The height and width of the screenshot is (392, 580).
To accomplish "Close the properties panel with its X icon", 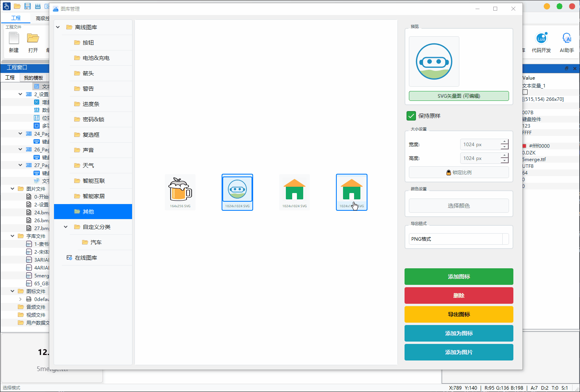I will pos(575,69).
